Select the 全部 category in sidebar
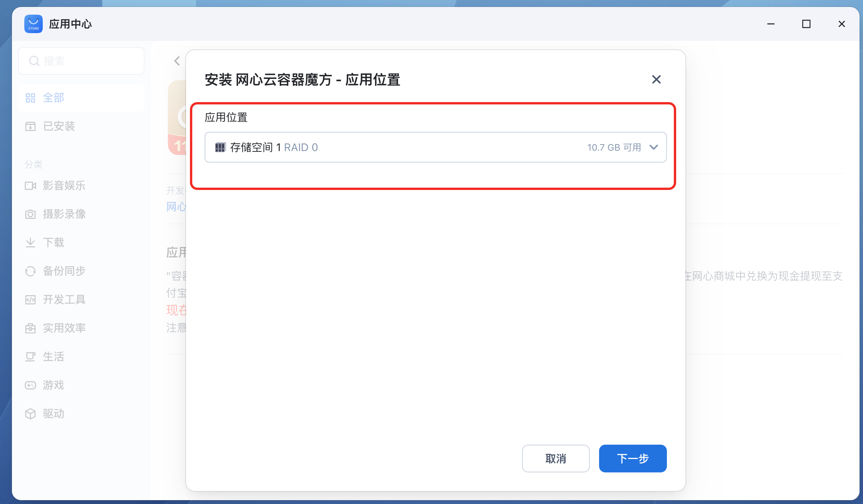Viewport: 863px width, 504px height. tap(81, 98)
